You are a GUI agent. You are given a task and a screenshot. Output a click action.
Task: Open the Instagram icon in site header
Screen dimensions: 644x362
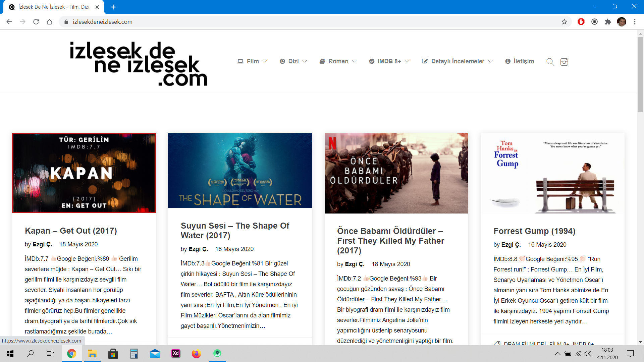pyautogui.click(x=564, y=62)
